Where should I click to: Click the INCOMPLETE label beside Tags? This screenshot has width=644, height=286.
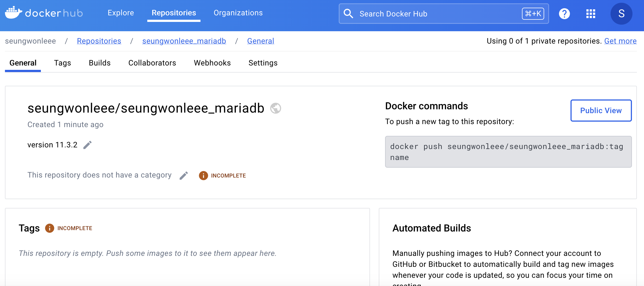(75, 228)
